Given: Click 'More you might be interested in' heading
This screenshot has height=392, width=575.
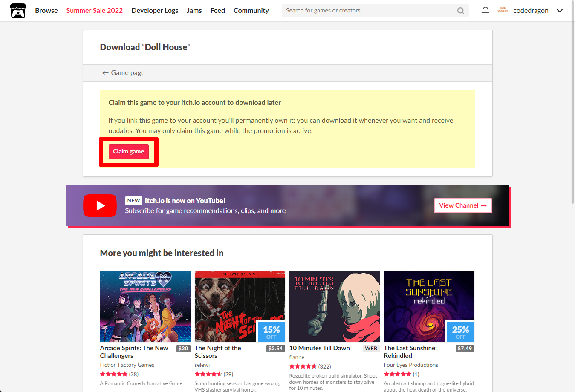Looking at the screenshot, I should tap(162, 253).
